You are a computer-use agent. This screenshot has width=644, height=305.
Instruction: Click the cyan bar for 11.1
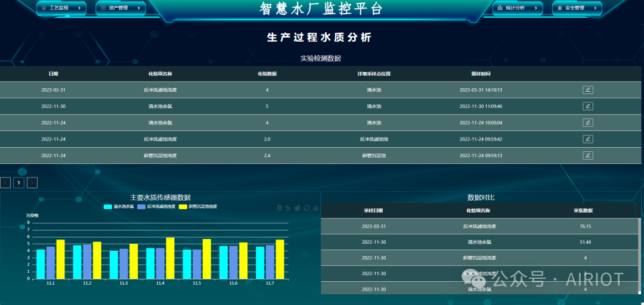click(41, 264)
